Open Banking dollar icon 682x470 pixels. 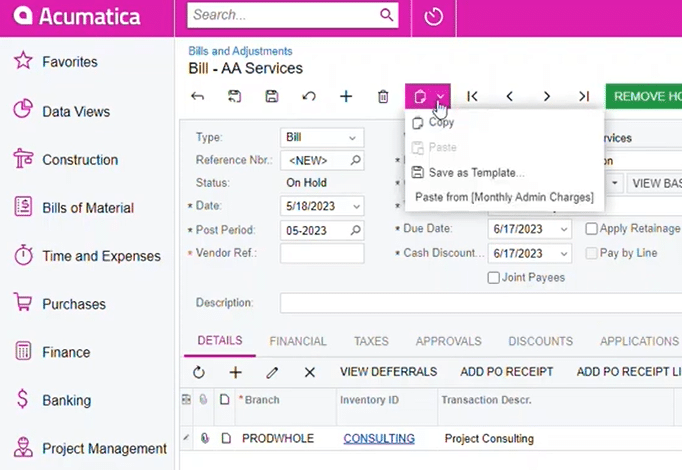[x=23, y=399]
